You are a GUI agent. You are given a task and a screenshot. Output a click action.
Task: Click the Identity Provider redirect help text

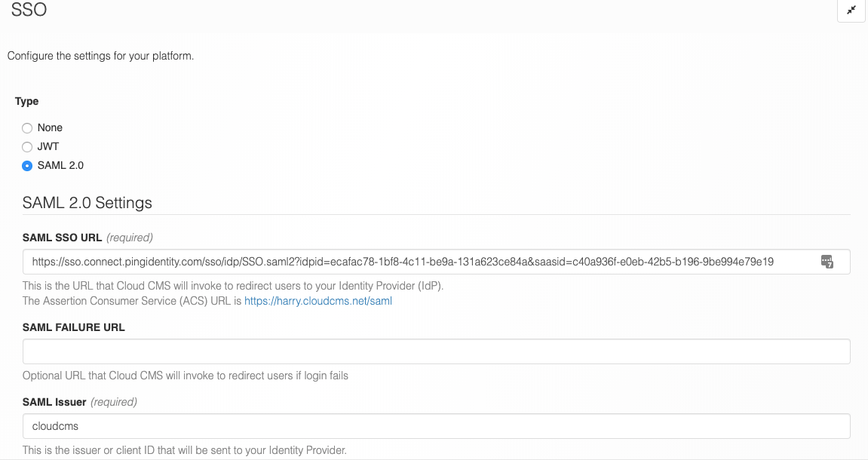232,287
